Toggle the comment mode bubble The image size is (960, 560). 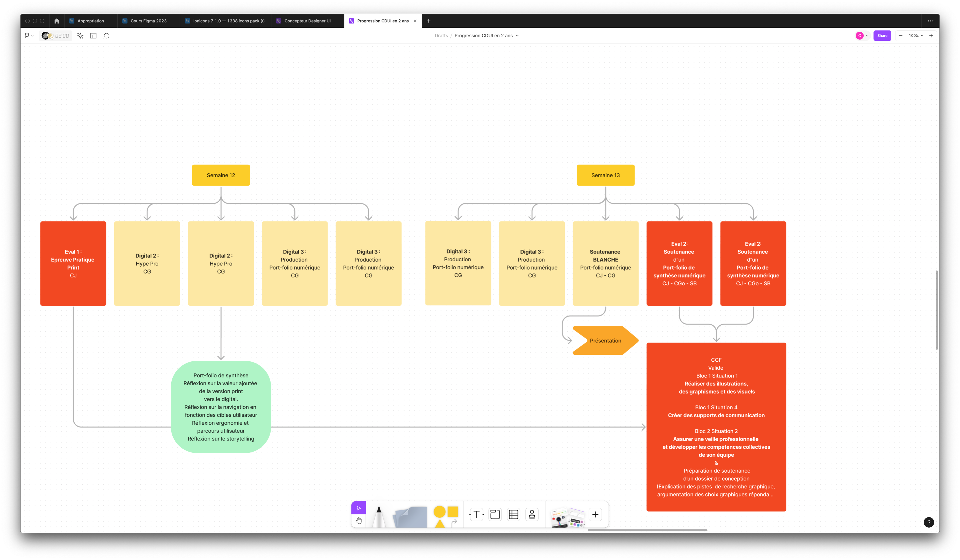click(x=107, y=36)
